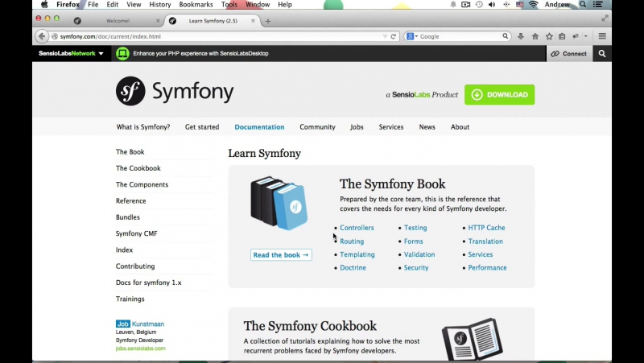This screenshot has width=644, height=363.
Task: Click the Firefox back arrow button
Action: [42, 36]
